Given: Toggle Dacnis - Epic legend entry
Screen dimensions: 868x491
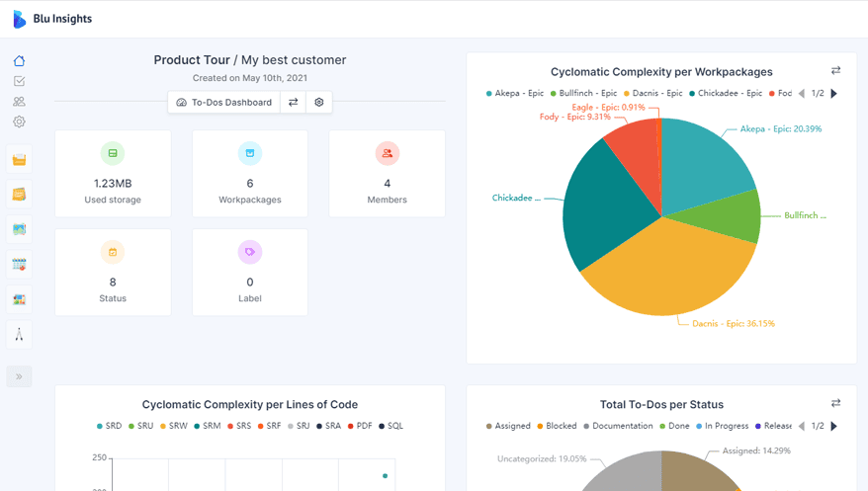Looking at the screenshot, I should click(652, 94).
